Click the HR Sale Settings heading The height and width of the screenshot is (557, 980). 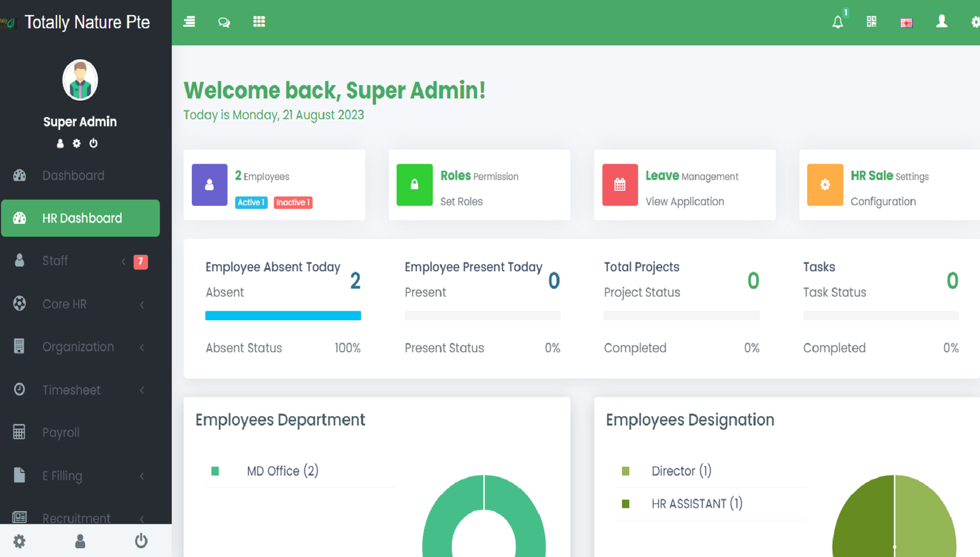coord(889,176)
